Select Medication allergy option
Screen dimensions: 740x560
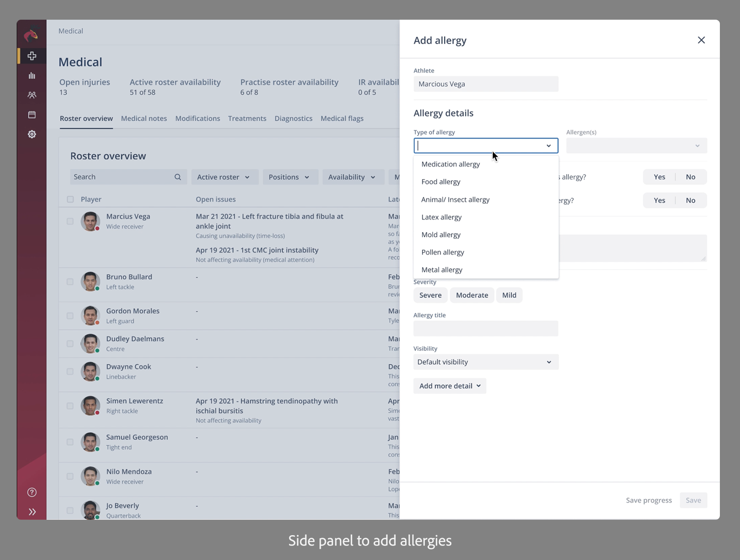486,164
